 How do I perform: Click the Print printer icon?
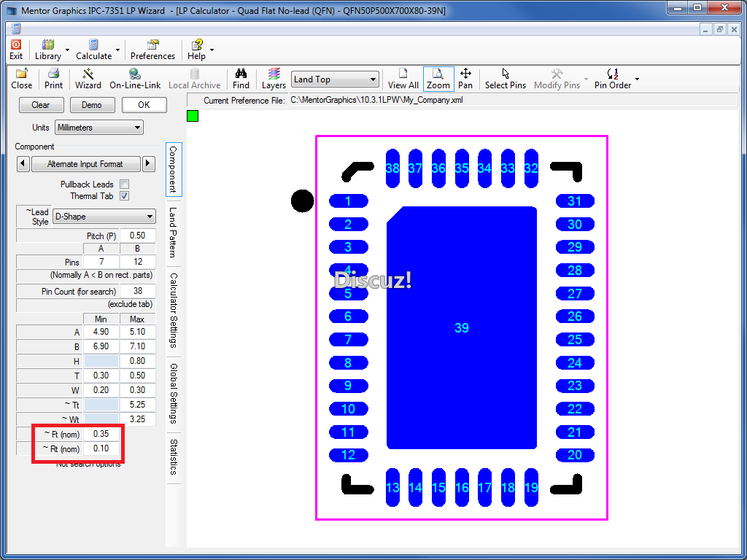click(x=53, y=74)
